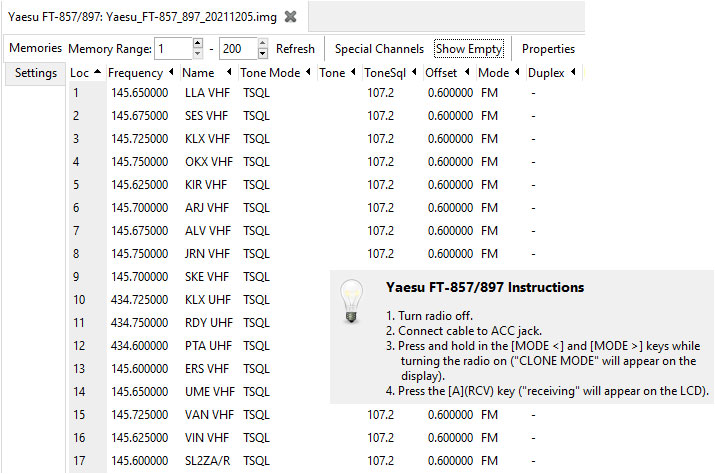The width and height of the screenshot is (715, 474).
Task: Click the TSQL tone mode of row 1
Action: [x=256, y=93]
